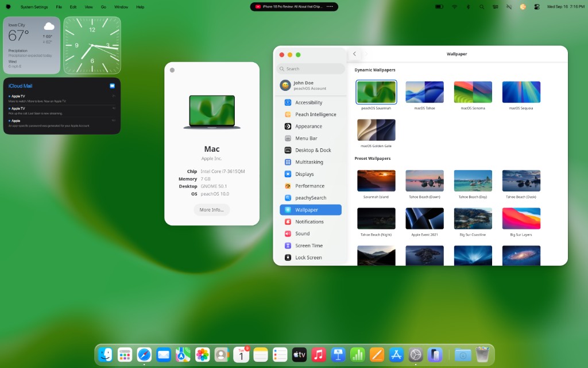Select Performance in the sidebar

pos(311,186)
